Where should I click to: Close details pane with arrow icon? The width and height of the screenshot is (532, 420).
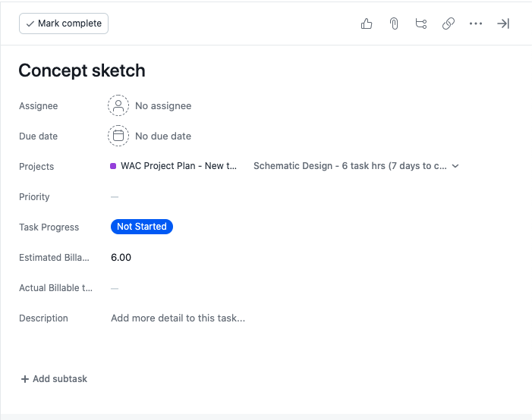(503, 24)
